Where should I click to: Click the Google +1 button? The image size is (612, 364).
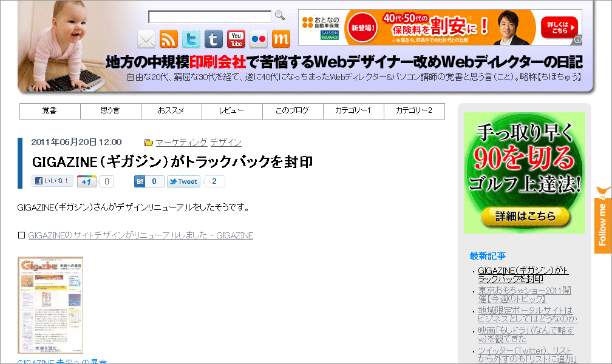click(87, 181)
